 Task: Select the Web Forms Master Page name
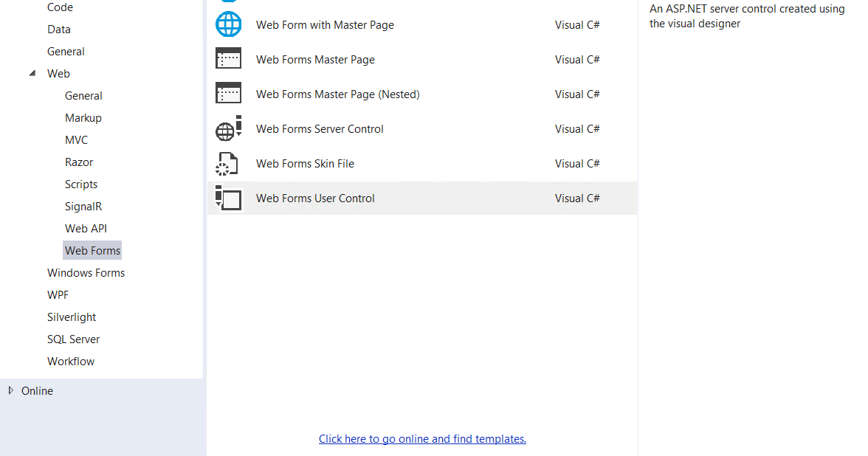[316, 60]
